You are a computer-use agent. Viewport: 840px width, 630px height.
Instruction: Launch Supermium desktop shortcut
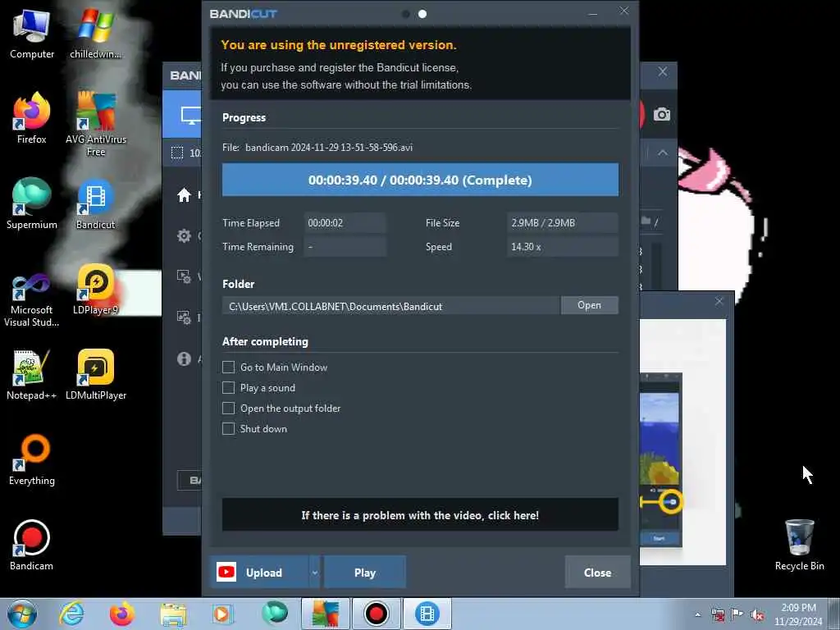pos(32,203)
